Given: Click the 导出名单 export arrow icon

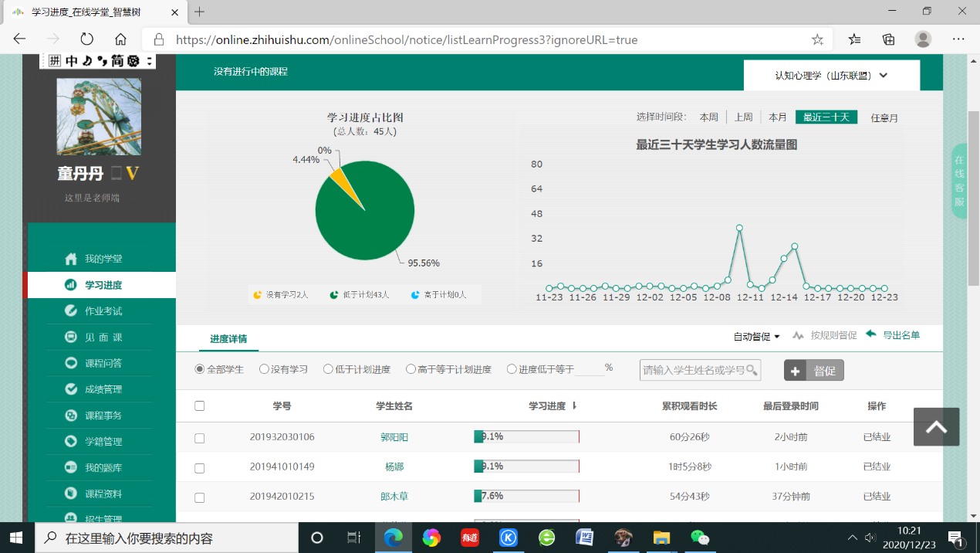Looking at the screenshot, I should (x=871, y=334).
